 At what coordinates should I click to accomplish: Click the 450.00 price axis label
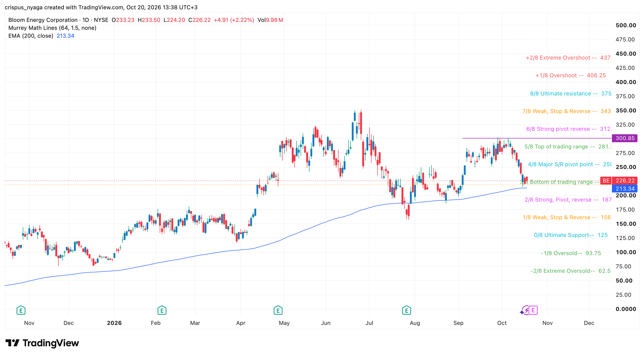coord(626,54)
